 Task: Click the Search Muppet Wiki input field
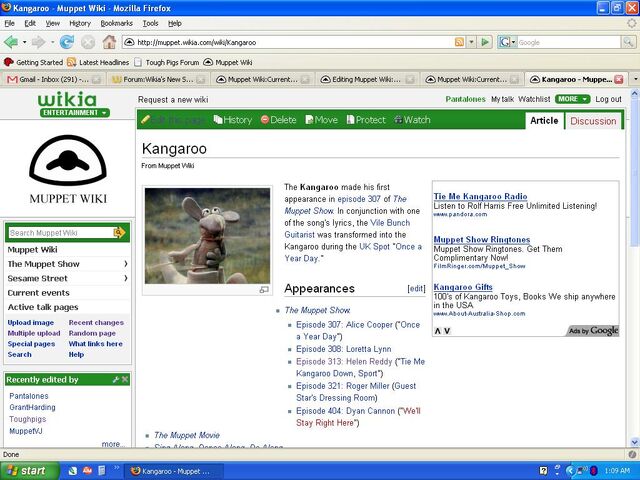click(60, 233)
